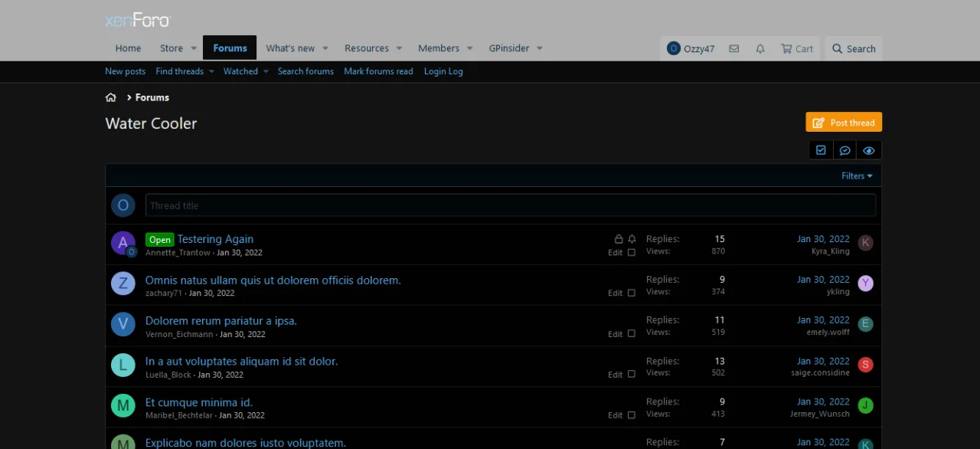The width and height of the screenshot is (980, 449).
Task: Toggle the eye watch forum icon
Action: click(868, 150)
